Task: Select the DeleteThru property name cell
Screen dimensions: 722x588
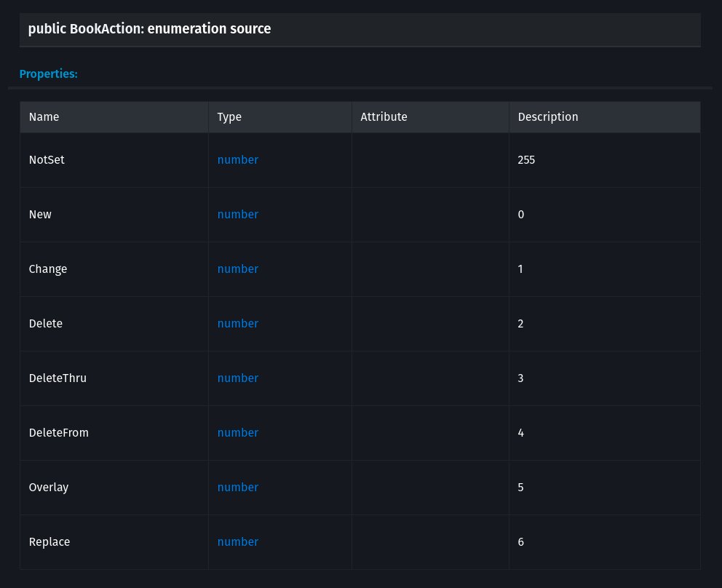Action: (x=57, y=378)
